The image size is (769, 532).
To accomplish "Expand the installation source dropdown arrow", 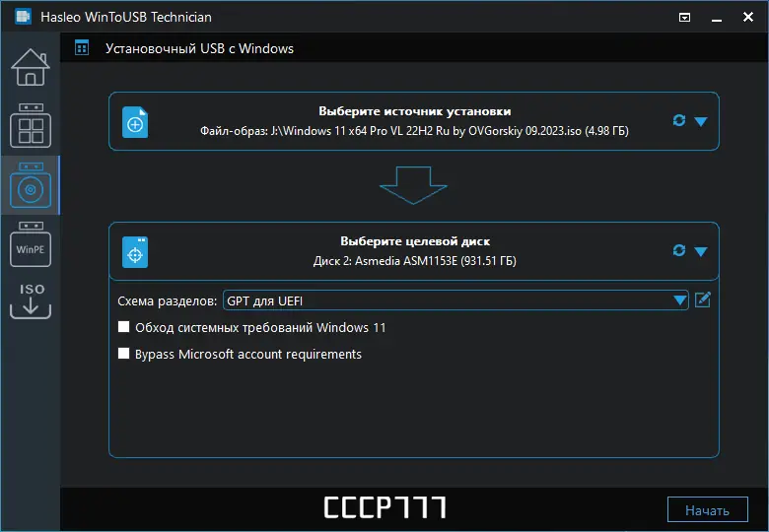I will click(701, 121).
